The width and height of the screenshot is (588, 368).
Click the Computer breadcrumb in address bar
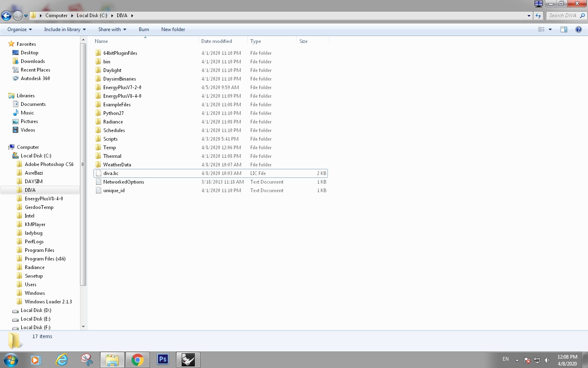tap(56, 16)
